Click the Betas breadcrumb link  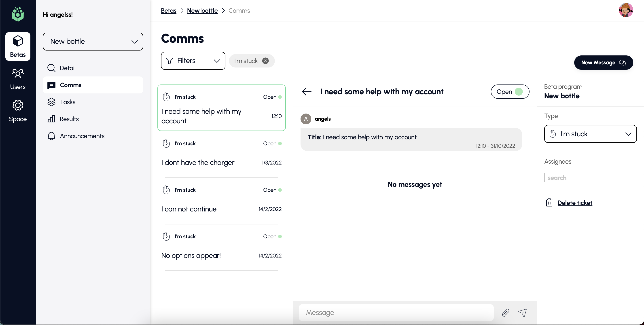(x=169, y=11)
